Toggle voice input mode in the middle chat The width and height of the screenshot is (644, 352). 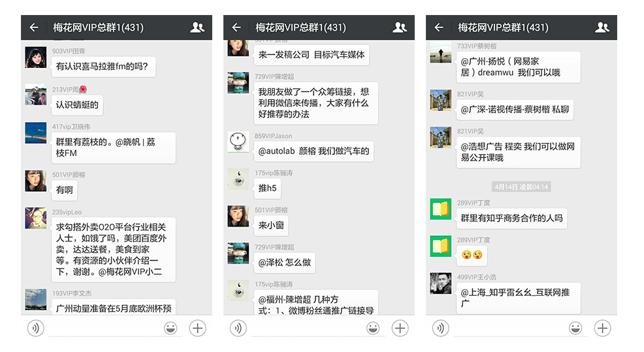coord(238,328)
